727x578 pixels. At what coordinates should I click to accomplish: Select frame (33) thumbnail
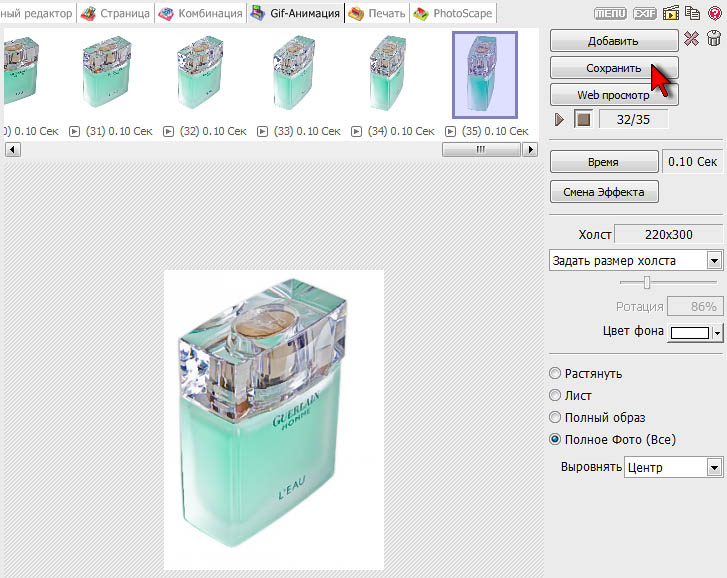point(294,73)
